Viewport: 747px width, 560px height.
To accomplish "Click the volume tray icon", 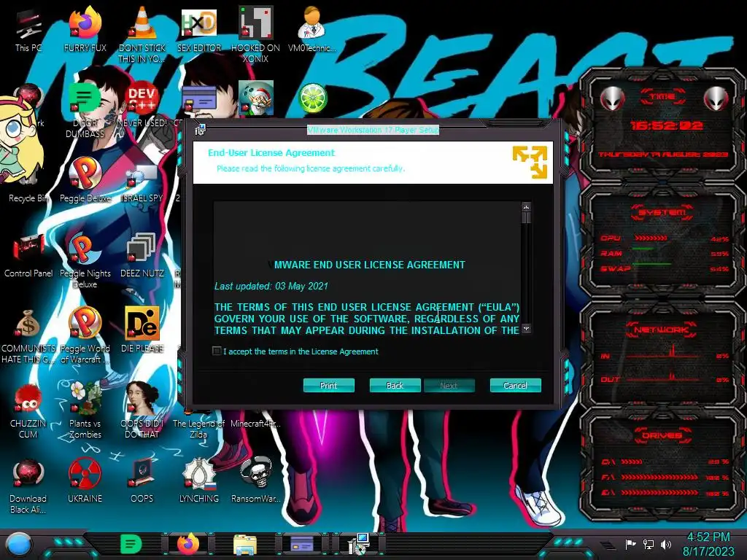I will point(666,544).
